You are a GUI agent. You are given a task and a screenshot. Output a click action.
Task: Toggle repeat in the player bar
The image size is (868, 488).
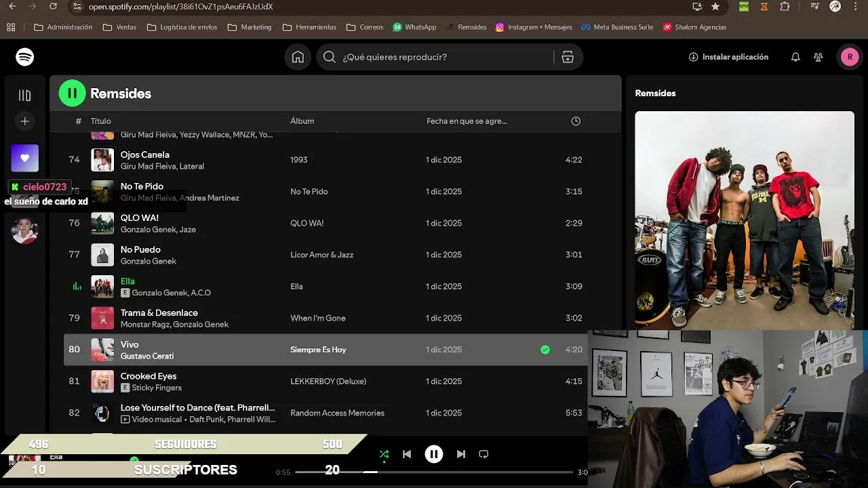484,454
